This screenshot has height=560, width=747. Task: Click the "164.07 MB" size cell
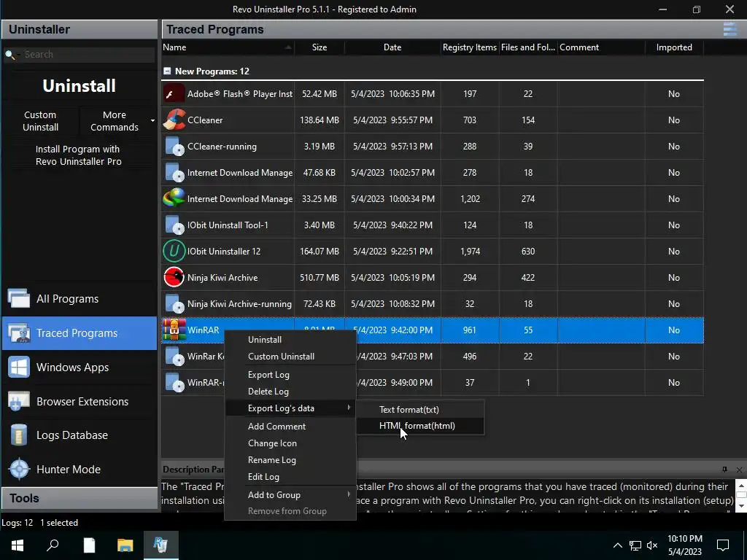[320, 251]
